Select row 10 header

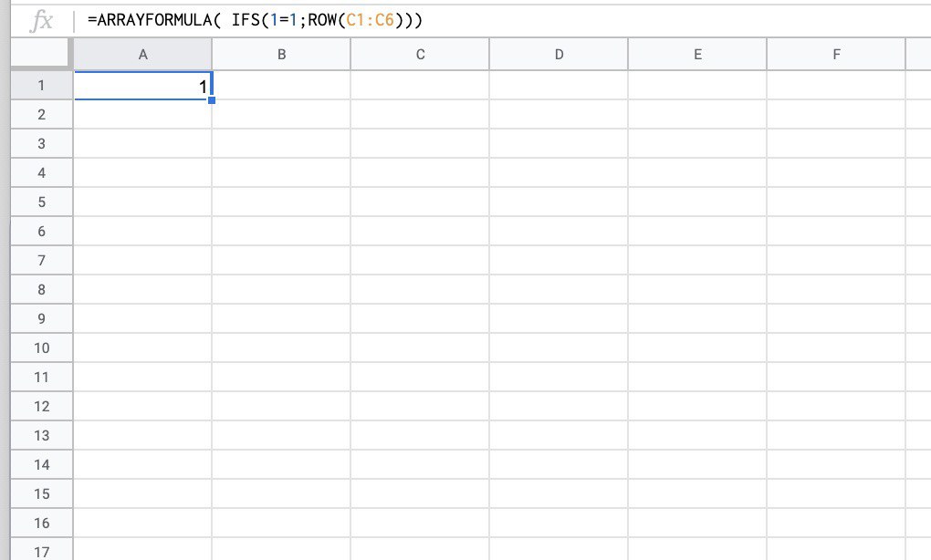[x=42, y=347]
